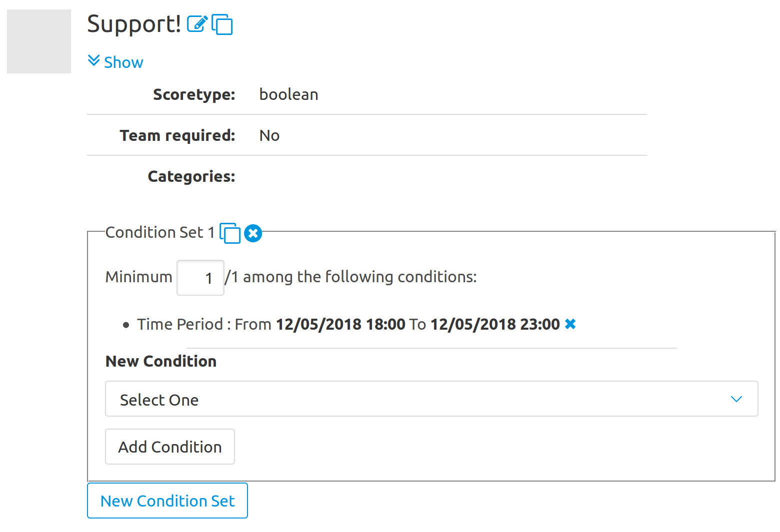Click the Categories label
Viewport: 780px width, 532px height.
coord(191,176)
